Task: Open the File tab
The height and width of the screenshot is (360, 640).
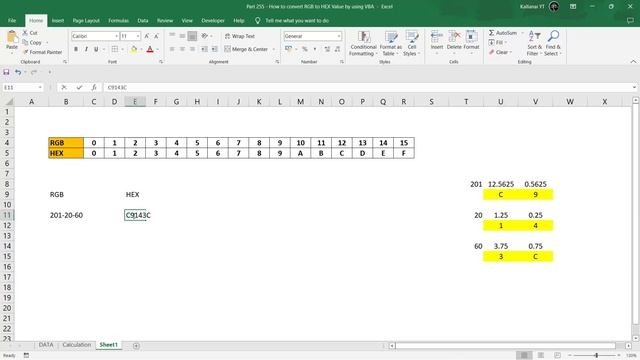Action: 12,20
